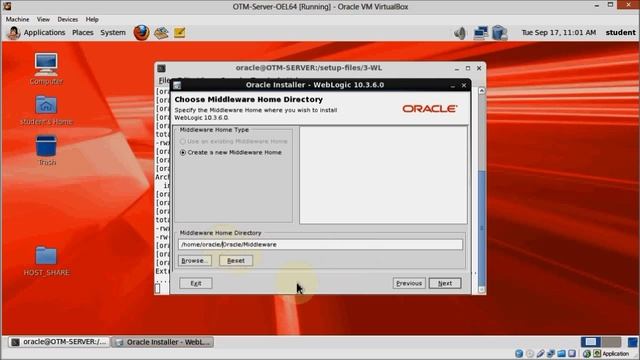Screen dimensions: 640x360
Task: Open the network connection icon in panel
Action: pos(480,33)
